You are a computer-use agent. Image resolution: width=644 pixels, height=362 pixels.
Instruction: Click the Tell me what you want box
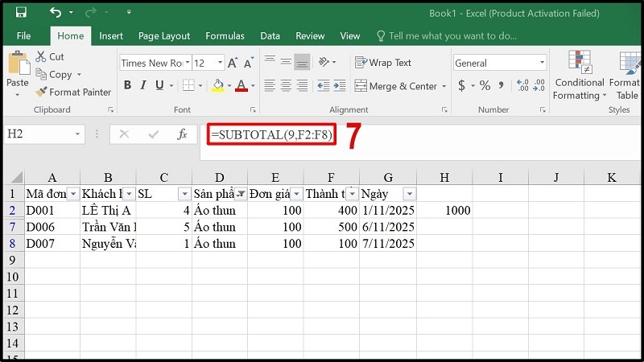[447, 36]
